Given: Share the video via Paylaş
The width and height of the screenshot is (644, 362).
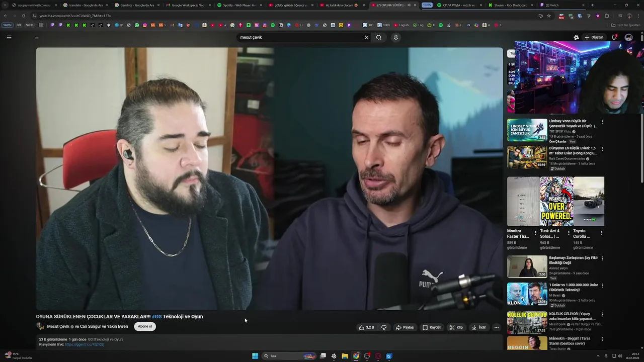Looking at the screenshot, I should pos(405,327).
